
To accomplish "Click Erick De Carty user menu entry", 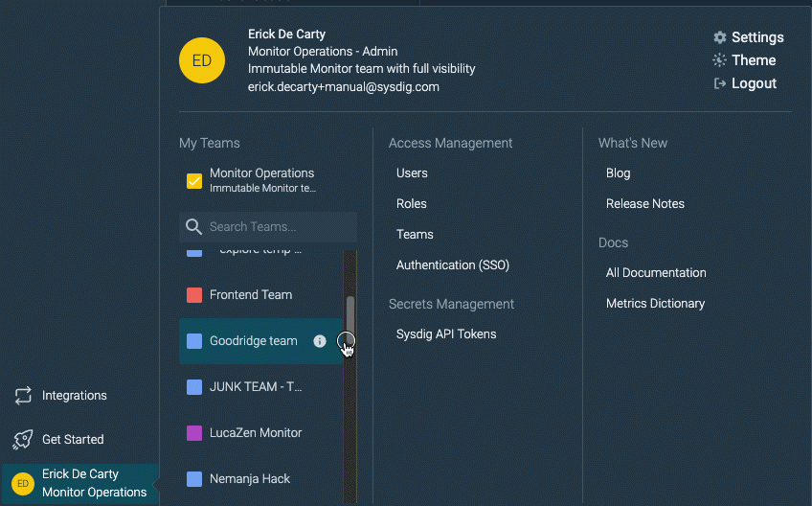I will coord(80,484).
